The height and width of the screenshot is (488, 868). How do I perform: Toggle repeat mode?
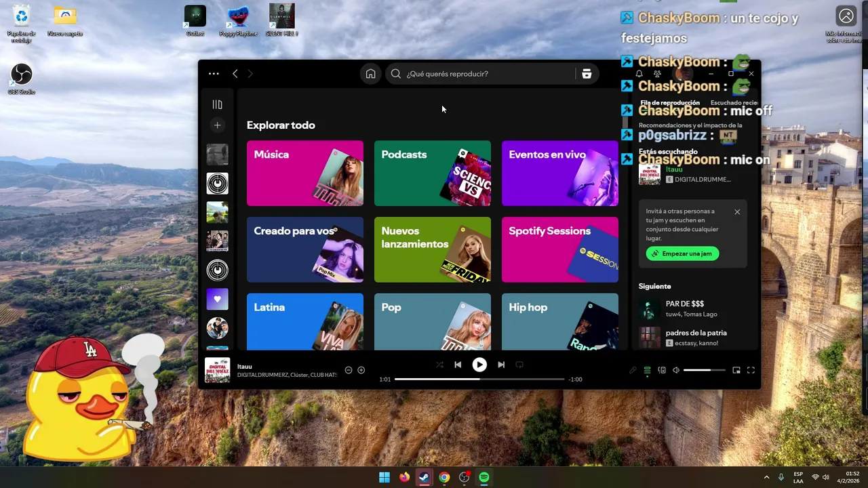coord(519,365)
